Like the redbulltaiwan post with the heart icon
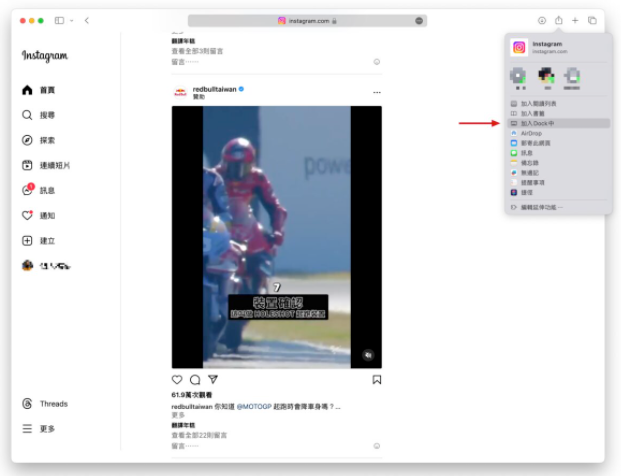The image size is (621, 476). [177, 380]
